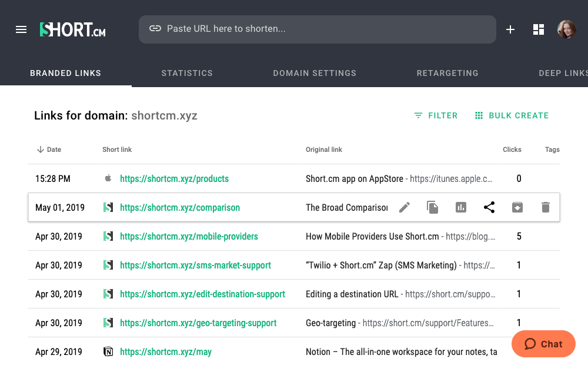
Task: Go to the Retargeting tab
Action: point(447,73)
